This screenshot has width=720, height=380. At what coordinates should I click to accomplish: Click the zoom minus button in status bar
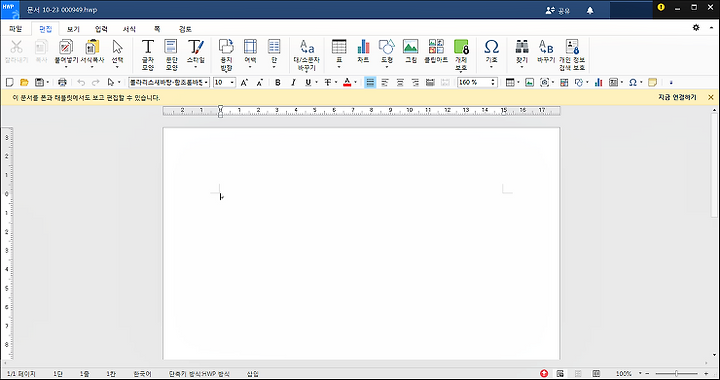pos(647,374)
